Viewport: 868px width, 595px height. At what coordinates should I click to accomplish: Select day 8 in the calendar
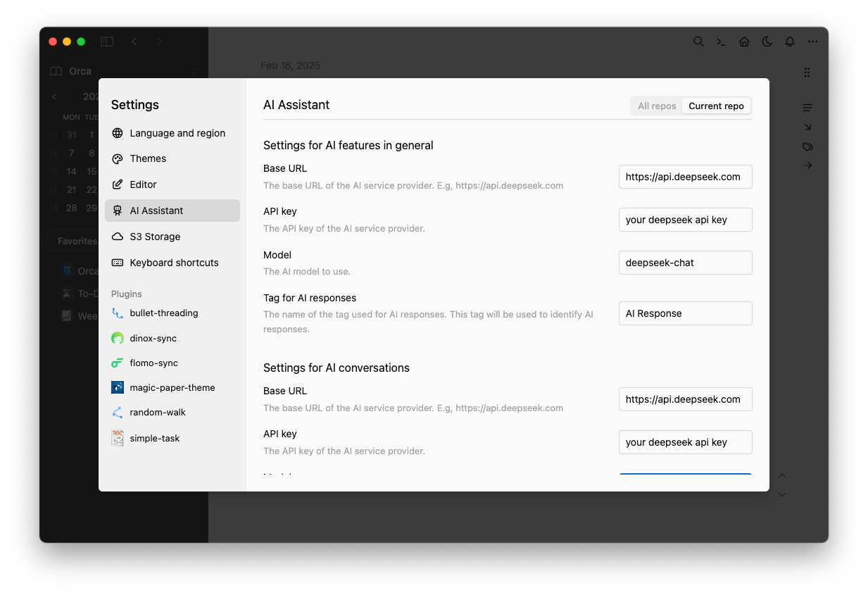point(92,153)
